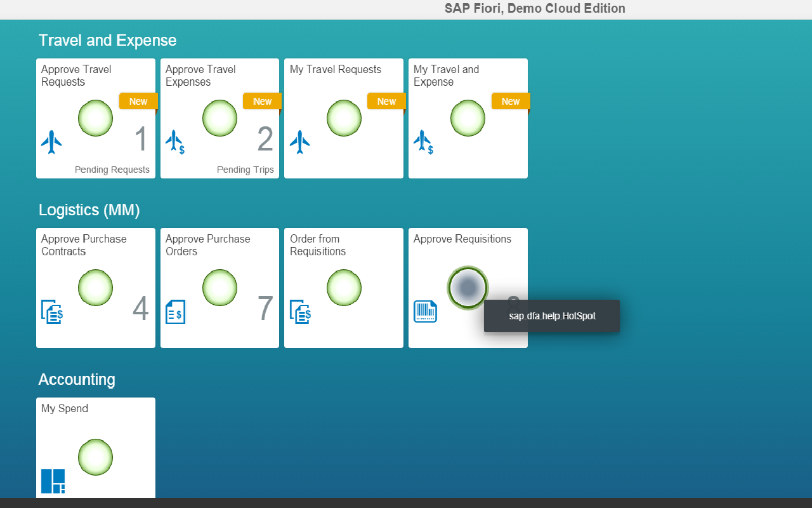Click help hotspot circle on Approve Purchase Contracts
The height and width of the screenshot is (508, 812).
(x=96, y=288)
